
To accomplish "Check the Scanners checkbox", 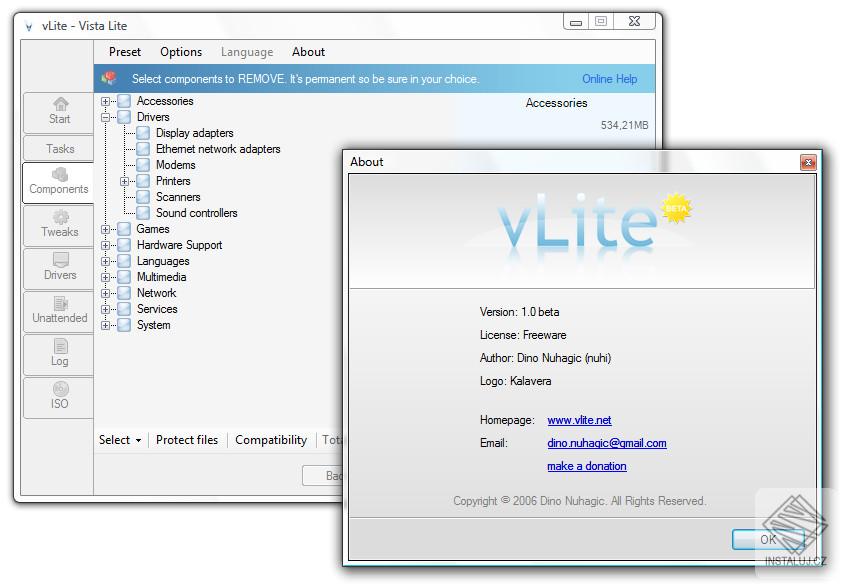I will [143, 197].
